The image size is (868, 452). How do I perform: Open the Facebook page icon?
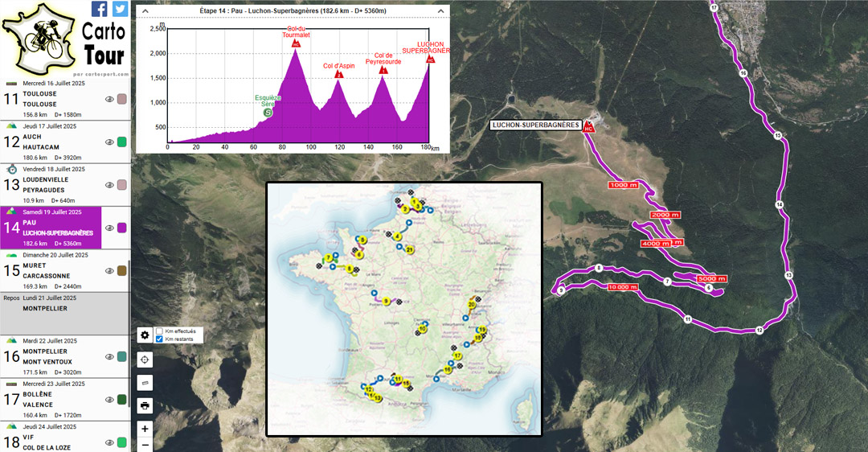pyautogui.click(x=100, y=9)
